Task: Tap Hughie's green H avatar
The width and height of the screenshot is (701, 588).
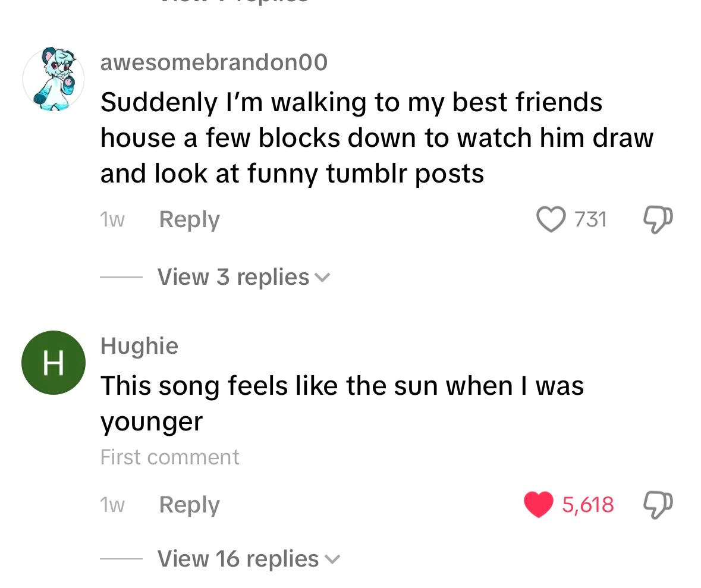Action: point(54,363)
